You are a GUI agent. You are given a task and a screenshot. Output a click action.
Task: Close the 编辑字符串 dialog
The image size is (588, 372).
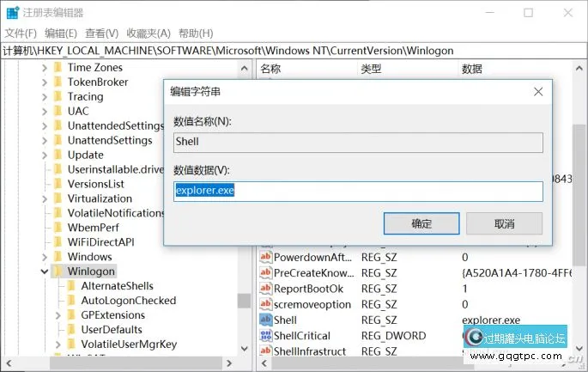537,91
